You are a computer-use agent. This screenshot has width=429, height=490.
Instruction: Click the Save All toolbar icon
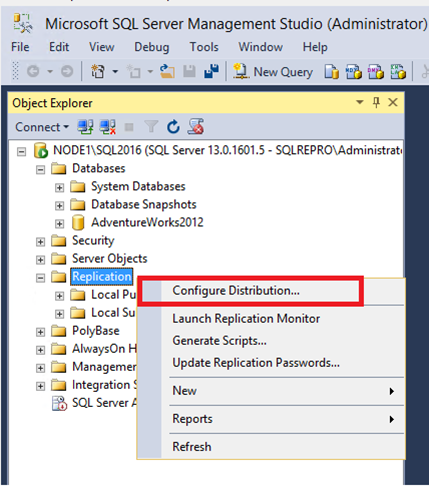(x=211, y=71)
